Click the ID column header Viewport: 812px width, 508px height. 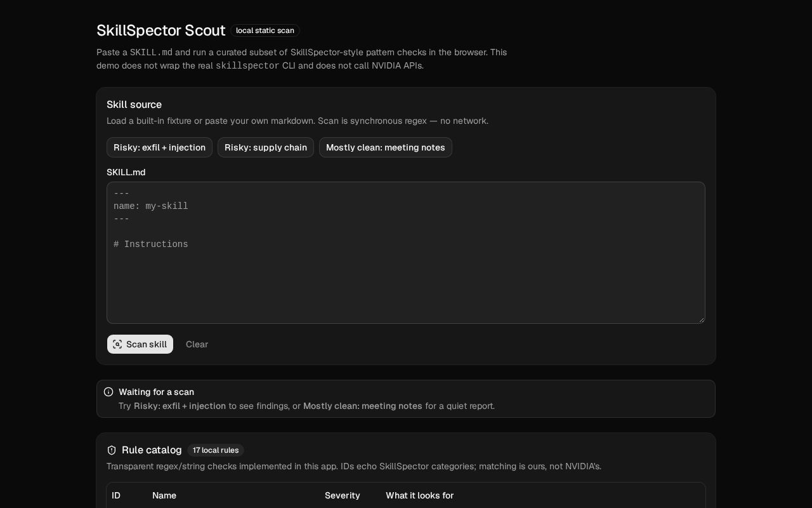(x=116, y=495)
